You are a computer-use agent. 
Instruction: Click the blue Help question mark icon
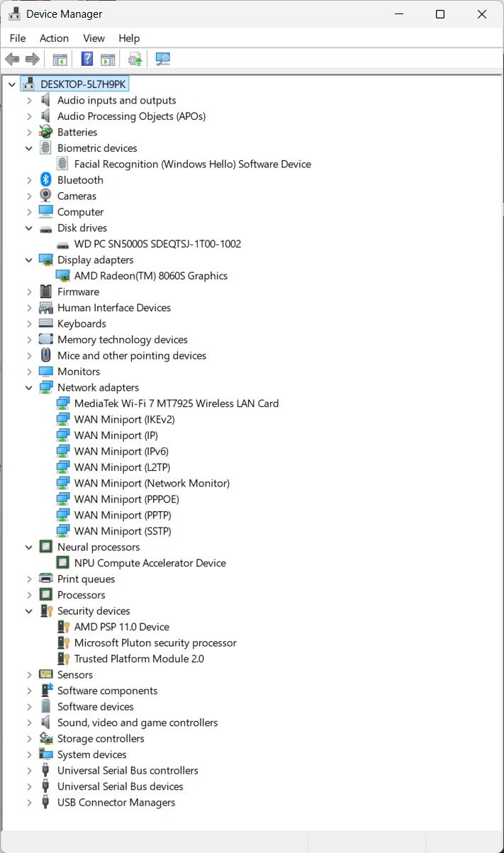pos(87,59)
